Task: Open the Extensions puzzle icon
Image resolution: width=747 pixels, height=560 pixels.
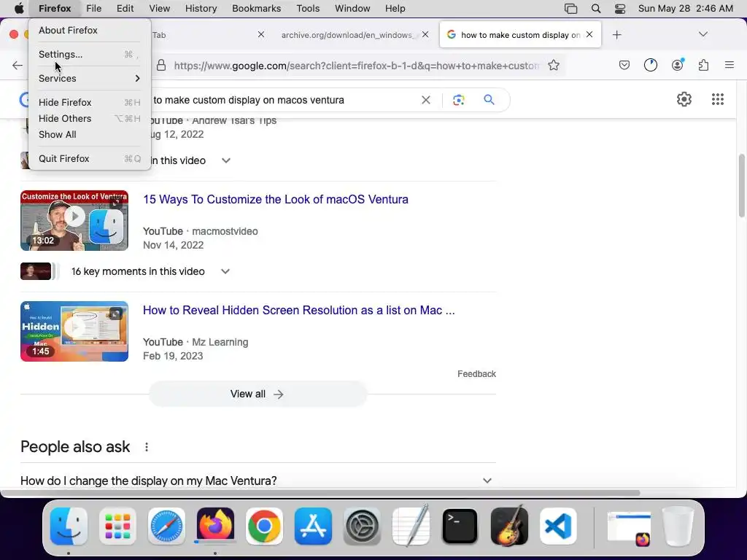Action: click(704, 65)
